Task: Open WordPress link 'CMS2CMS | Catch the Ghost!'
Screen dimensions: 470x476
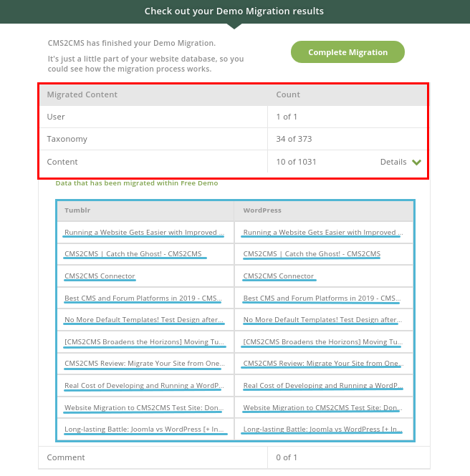Action: pos(312,254)
